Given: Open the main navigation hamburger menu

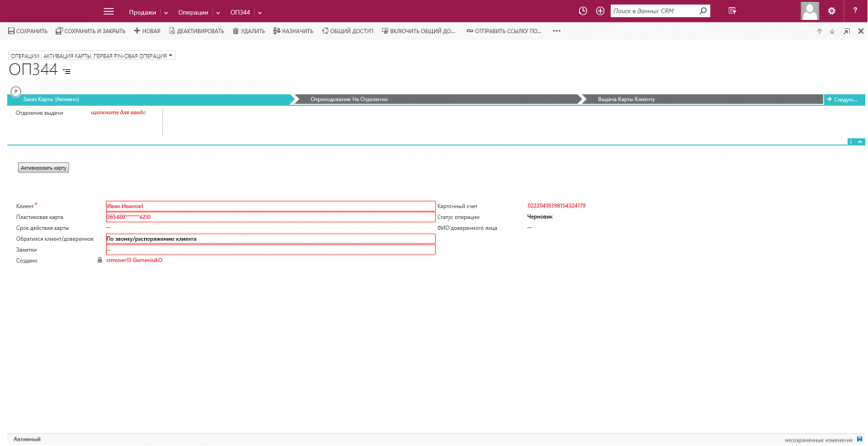Looking at the screenshot, I should click(x=108, y=11).
